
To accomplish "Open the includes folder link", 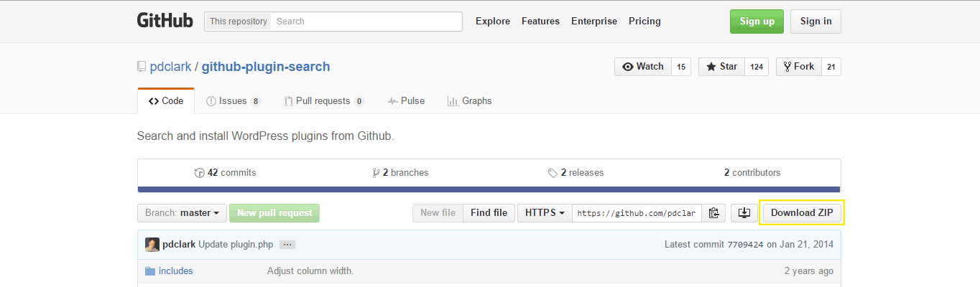I will 175,271.
